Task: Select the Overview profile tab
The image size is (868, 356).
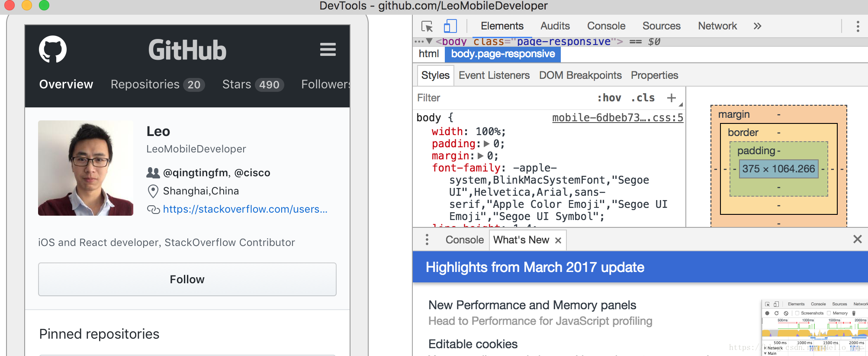Action: pyautogui.click(x=66, y=84)
